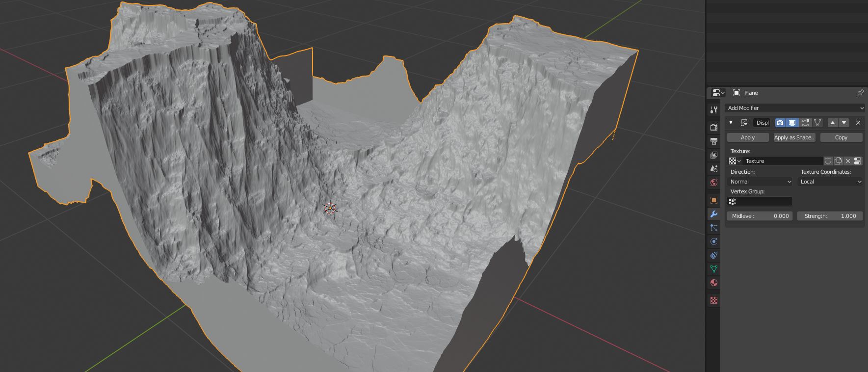Image resolution: width=868 pixels, height=372 pixels.
Task: Click the Displ modifier name field
Action: [x=762, y=123]
